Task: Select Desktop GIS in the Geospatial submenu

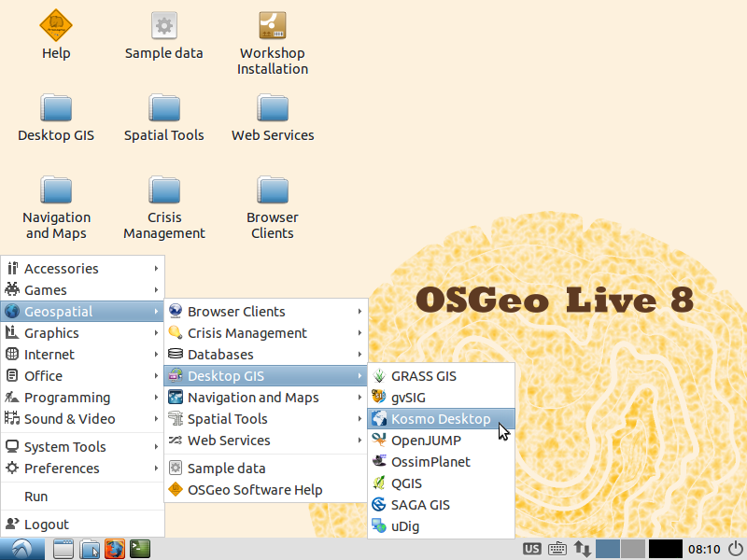Action: tap(266, 376)
